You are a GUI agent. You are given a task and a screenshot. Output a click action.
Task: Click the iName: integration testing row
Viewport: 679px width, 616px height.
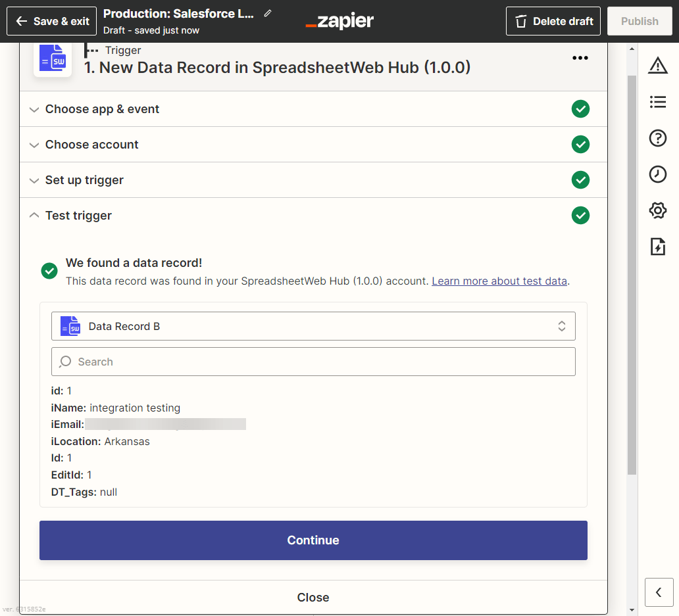coord(116,408)
